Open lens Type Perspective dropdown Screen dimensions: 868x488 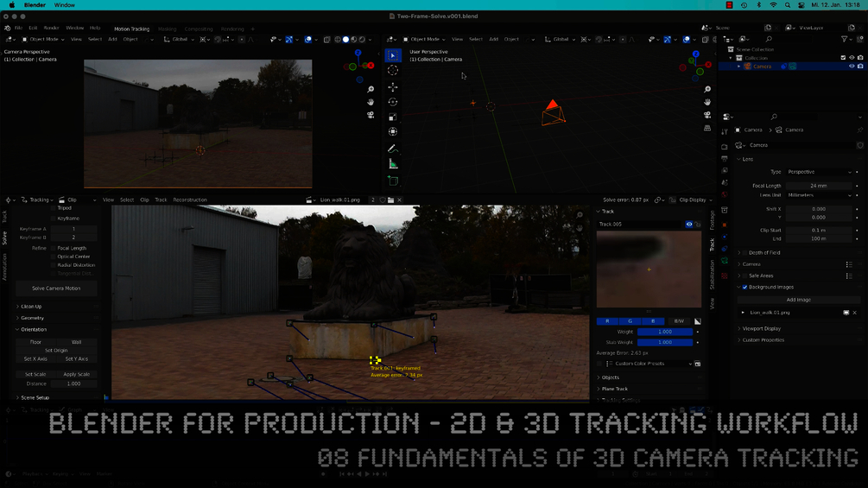819,172
